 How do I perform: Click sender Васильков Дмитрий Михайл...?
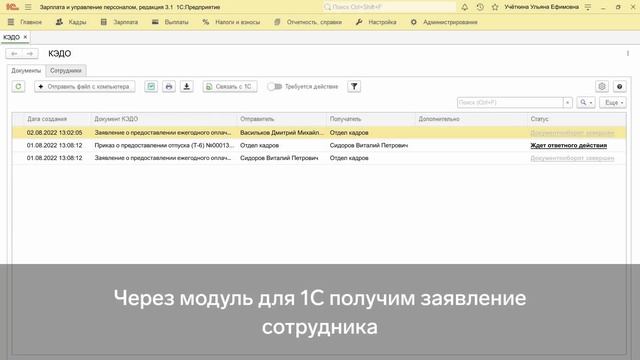[x=282, y=133]
